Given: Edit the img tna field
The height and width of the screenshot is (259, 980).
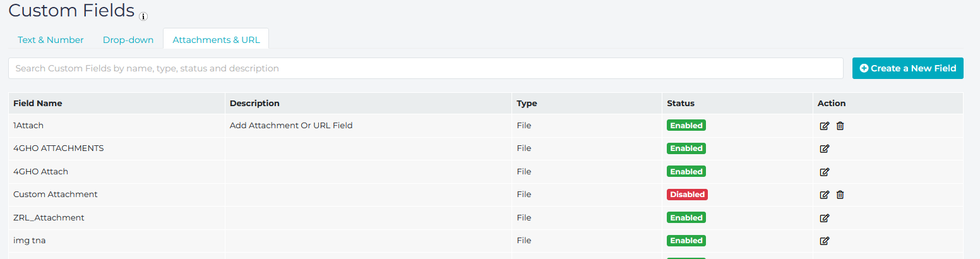Looking at the screenshot, I should (x=824, y=241).
